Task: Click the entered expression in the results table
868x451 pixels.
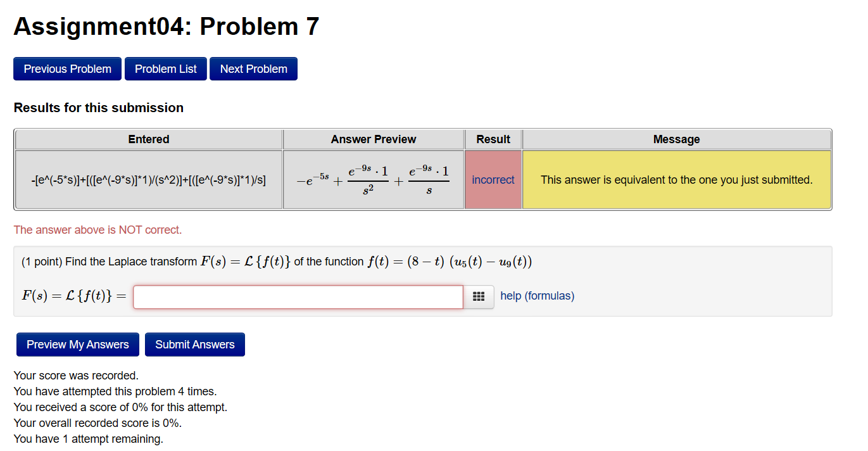Action: pos(148,179)
